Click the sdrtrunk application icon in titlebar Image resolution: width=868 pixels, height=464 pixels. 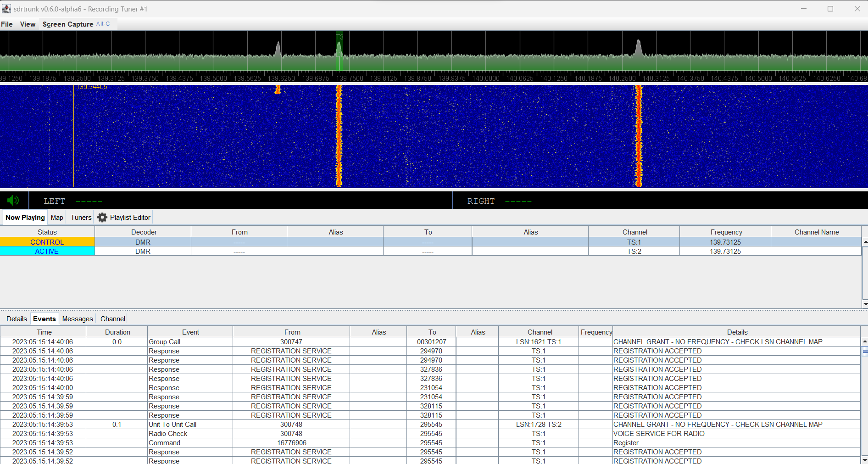pyautogui.click(x=6, y=8)
